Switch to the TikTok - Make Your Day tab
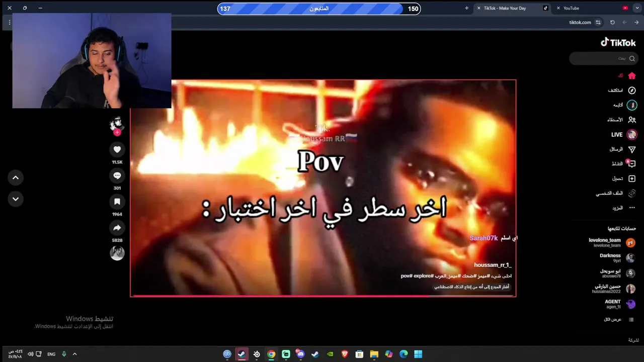The width and height of the screenshot is (644, 362). coord(512,8)
